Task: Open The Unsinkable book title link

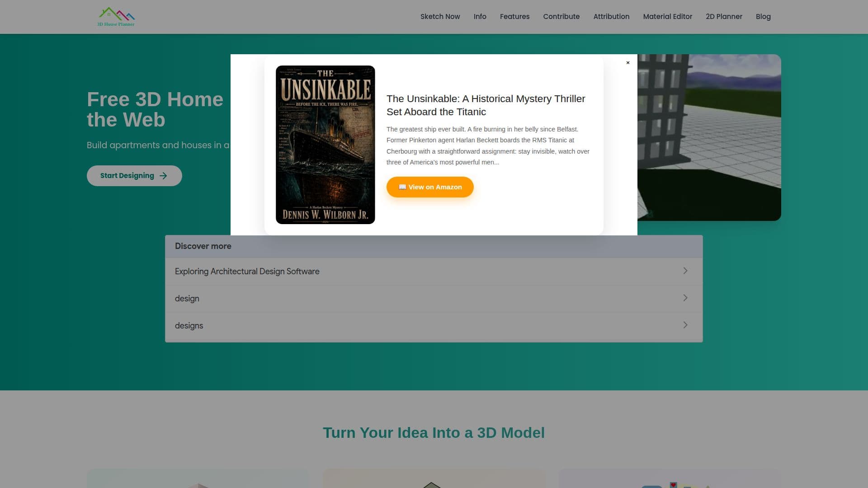Action: (x=486, y=105)
